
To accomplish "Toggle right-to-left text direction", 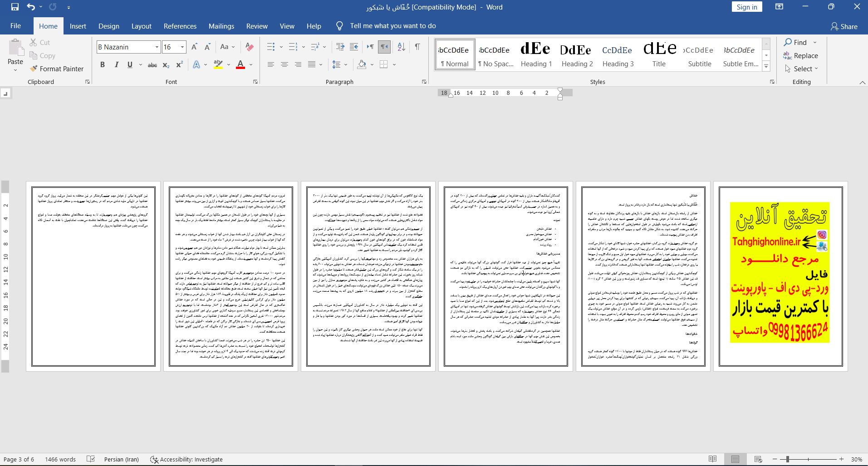I will pos(384,47).
